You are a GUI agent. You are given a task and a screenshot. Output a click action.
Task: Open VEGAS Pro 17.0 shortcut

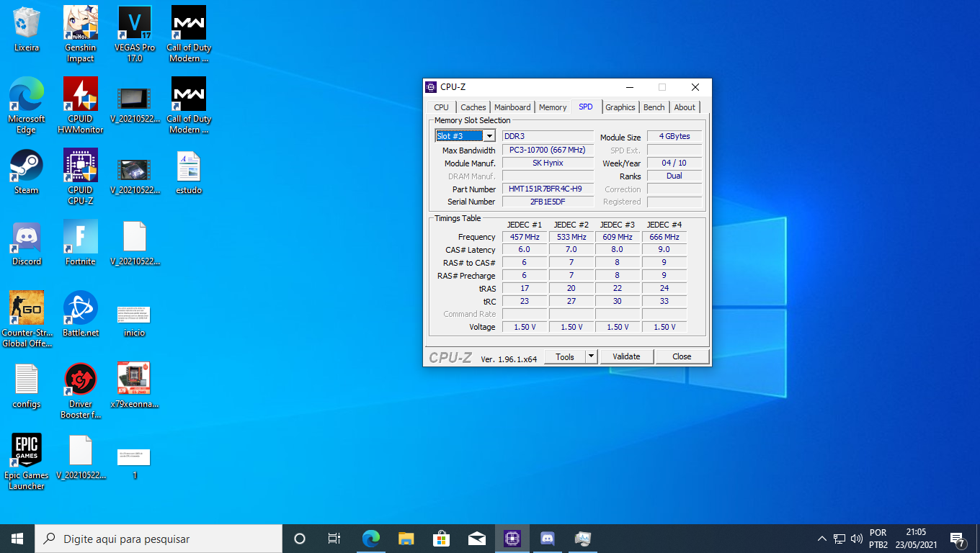tap(135, 34)
